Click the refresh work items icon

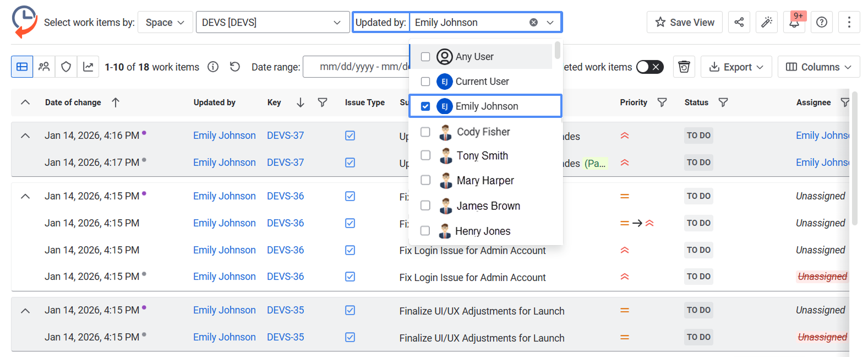point(235,67)
